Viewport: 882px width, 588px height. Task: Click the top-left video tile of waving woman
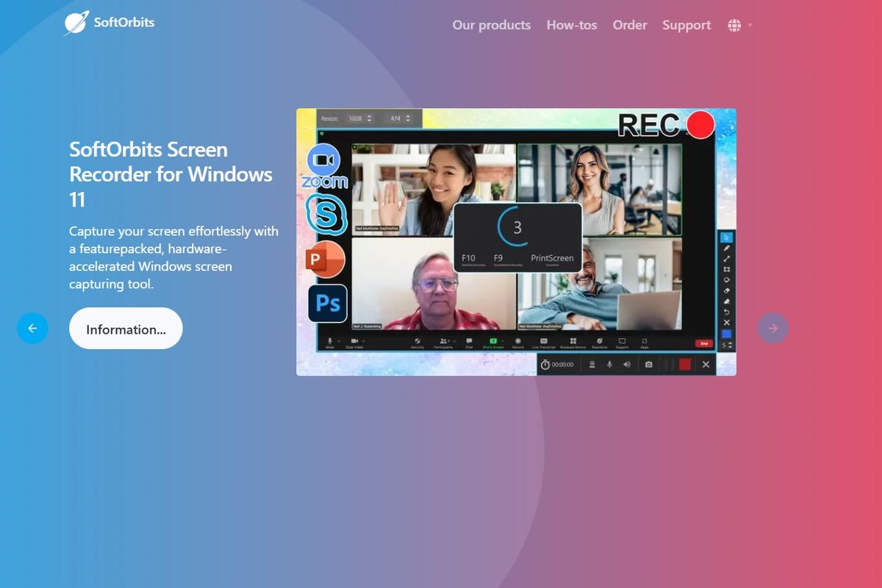(434, 189)
